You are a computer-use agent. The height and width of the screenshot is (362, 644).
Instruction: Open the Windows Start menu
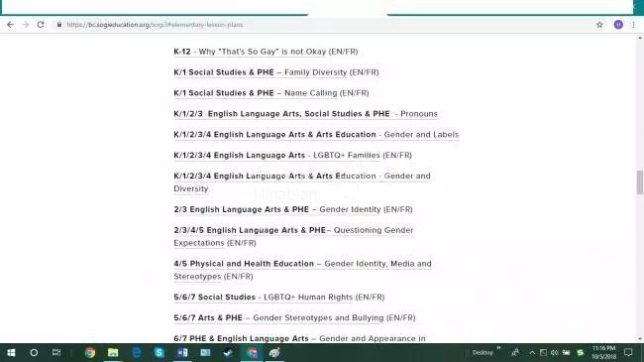pyautogui.click(x=11, y=352)
